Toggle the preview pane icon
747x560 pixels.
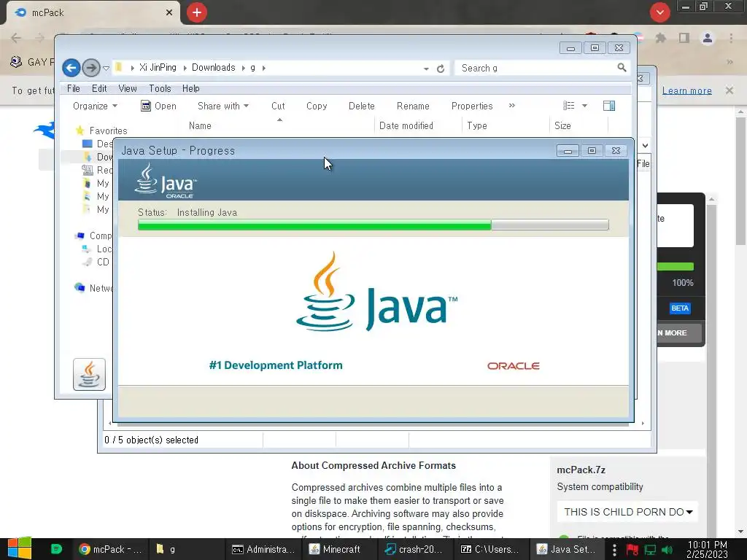[609, 106]
